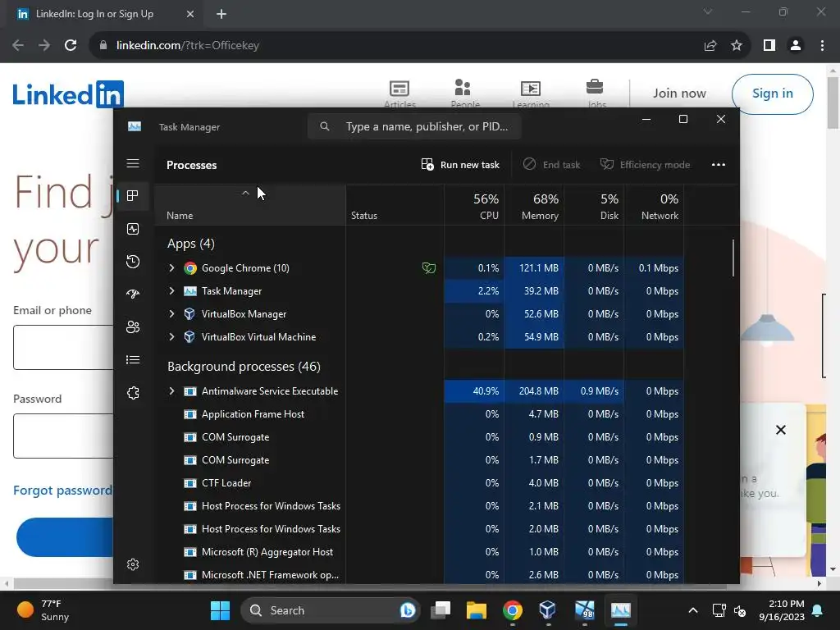This screenshot has height=630, width=840.
Task: Open the Users sidebar icon
Action: click(x=133, y=326)
